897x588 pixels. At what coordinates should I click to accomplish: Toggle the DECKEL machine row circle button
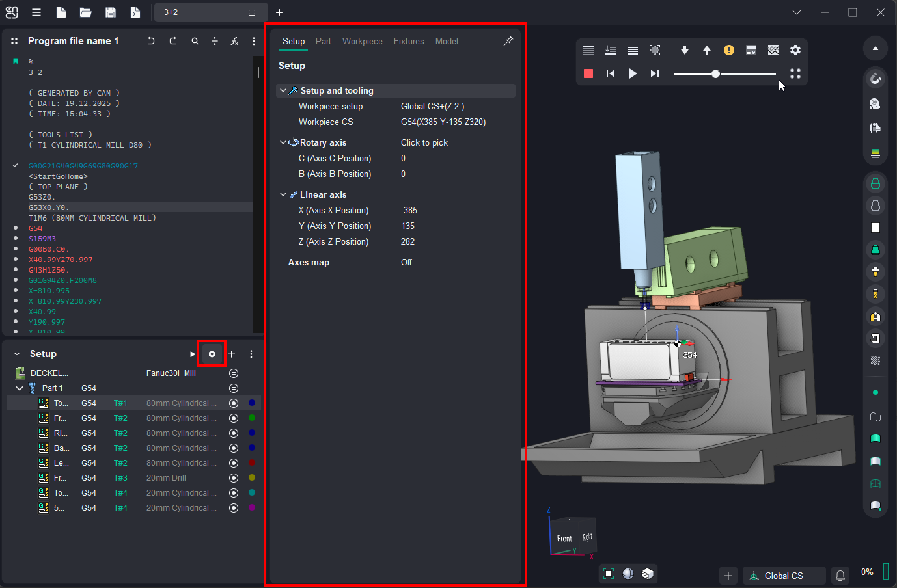(x=234, y=373)
